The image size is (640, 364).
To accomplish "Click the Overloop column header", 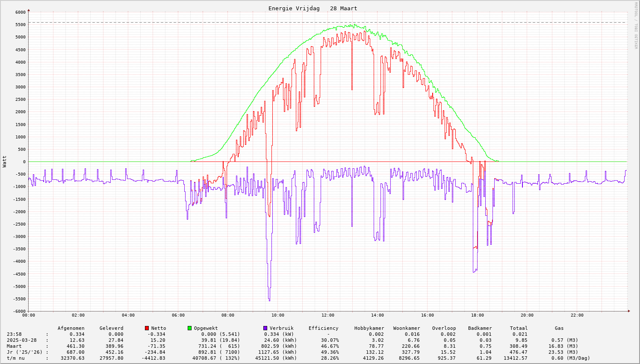I will point(444,328).
